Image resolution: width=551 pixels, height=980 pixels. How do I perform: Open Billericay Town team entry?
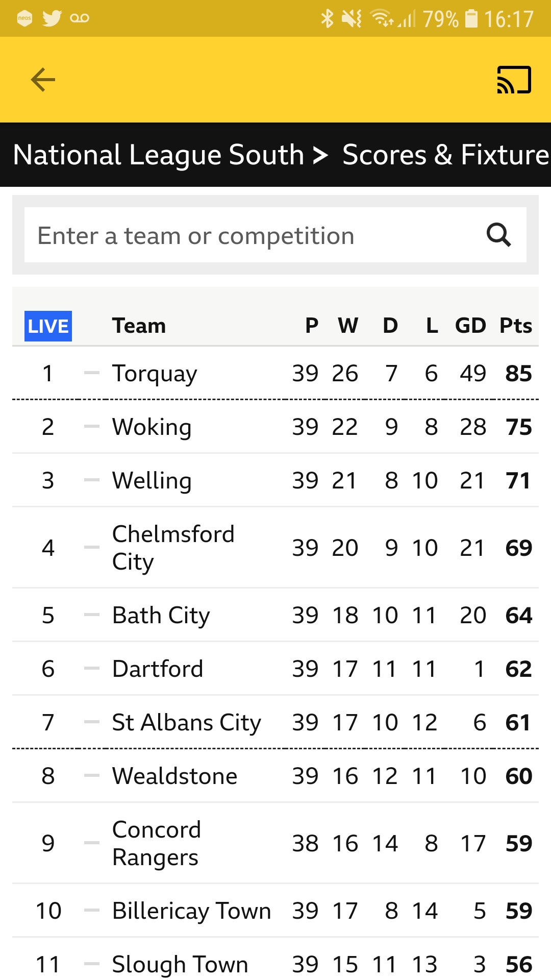(x=191, y=911)
